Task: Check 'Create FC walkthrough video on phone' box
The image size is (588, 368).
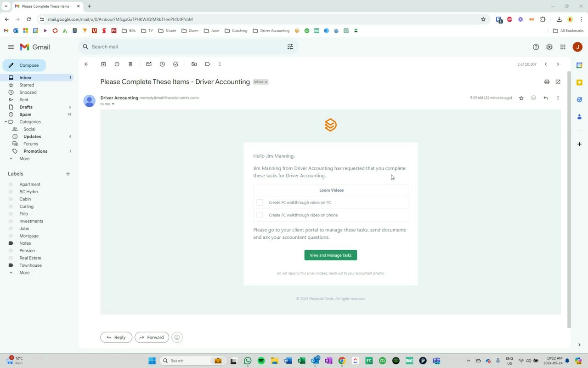Action: coord(260,215)
